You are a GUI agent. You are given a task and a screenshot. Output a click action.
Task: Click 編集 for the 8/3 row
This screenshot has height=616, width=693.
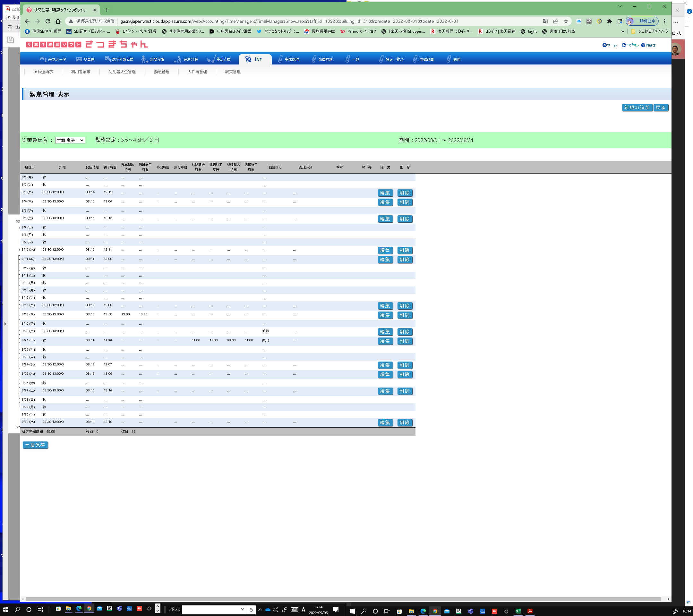pos(385,193)
